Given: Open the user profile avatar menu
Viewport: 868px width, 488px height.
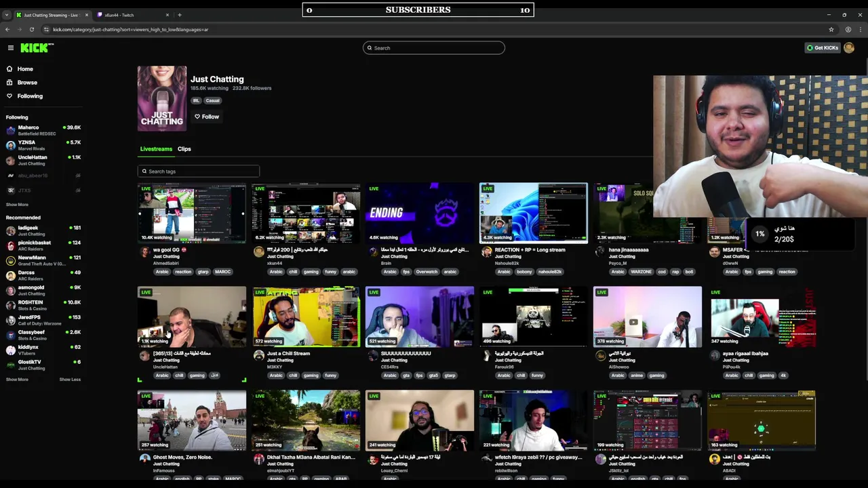Looking at the screenshot, I should (849, 48).
